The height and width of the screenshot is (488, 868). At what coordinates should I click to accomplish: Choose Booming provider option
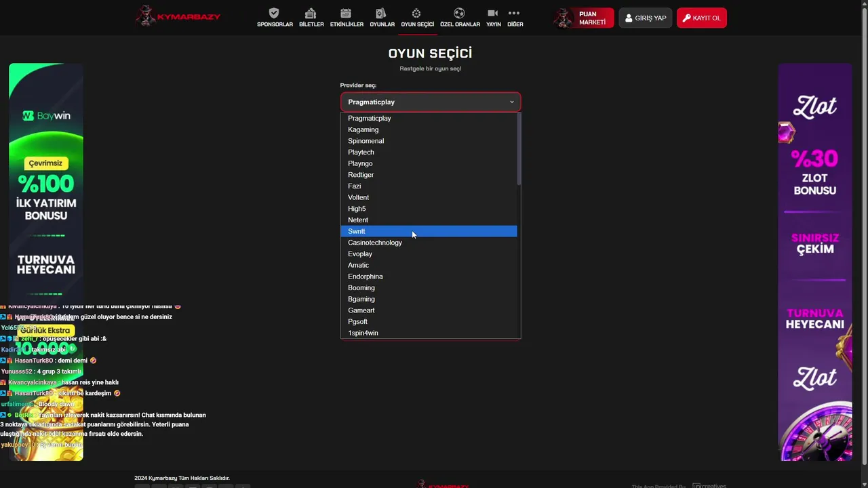click(429, 287)
